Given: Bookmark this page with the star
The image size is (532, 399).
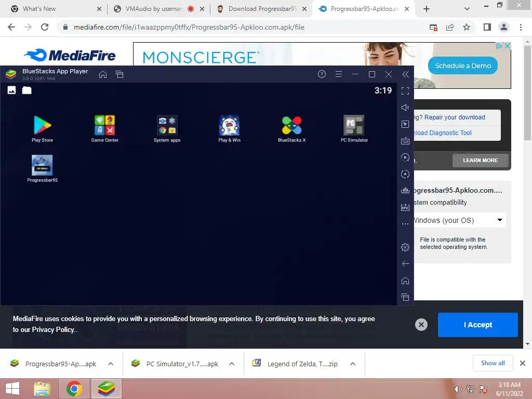Looking at the screenshot, I should [x=467, y=27].
